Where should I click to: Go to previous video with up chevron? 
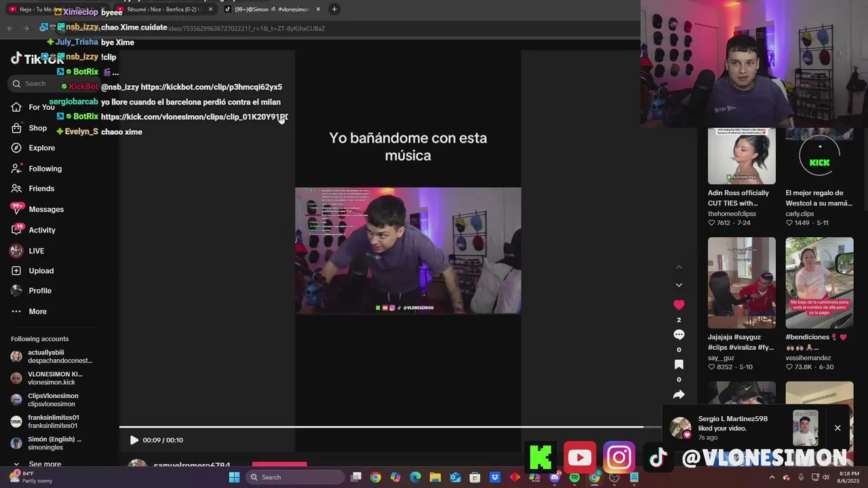[679, 267]
